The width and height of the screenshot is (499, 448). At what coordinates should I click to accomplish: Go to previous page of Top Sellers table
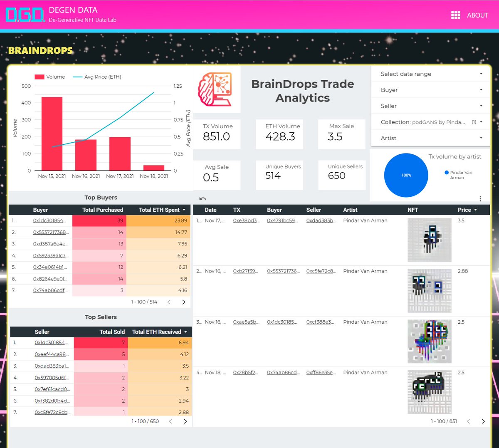170,421
